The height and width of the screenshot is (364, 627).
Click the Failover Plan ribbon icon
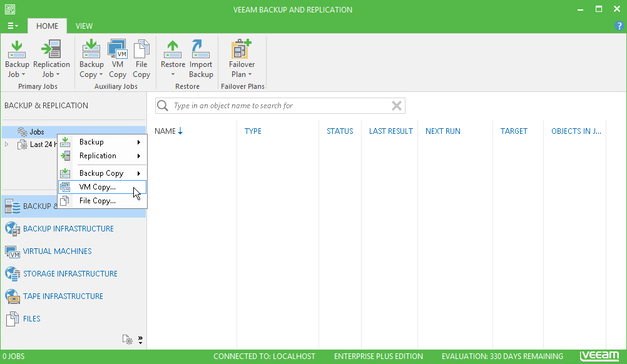point(242,49)
